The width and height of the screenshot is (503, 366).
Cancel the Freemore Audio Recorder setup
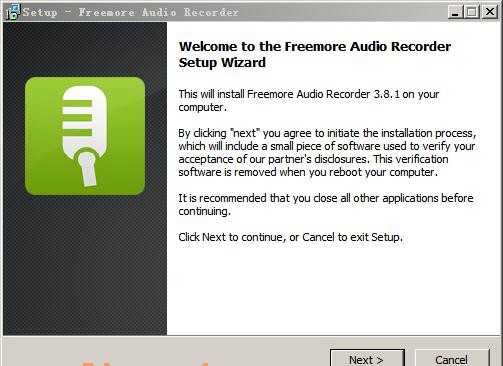(x=452, y=358)
